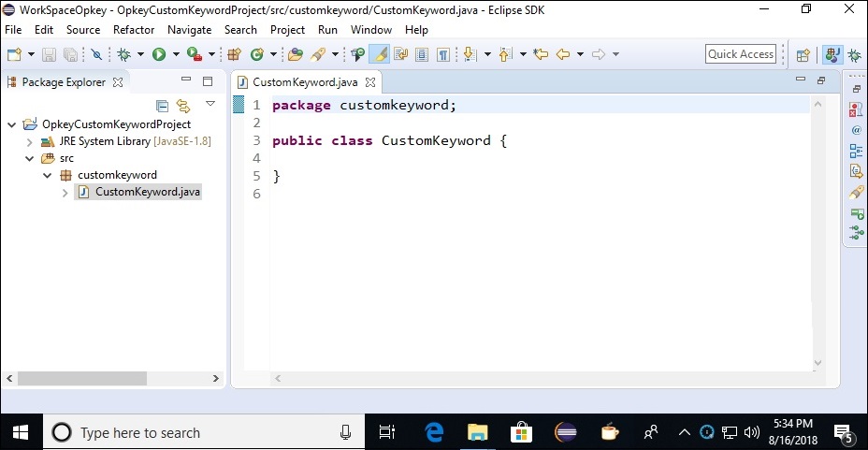Viewport: 868px width, 450px height.
Task: Click the red Task List icon on right trim
Action: coord(856,109)
